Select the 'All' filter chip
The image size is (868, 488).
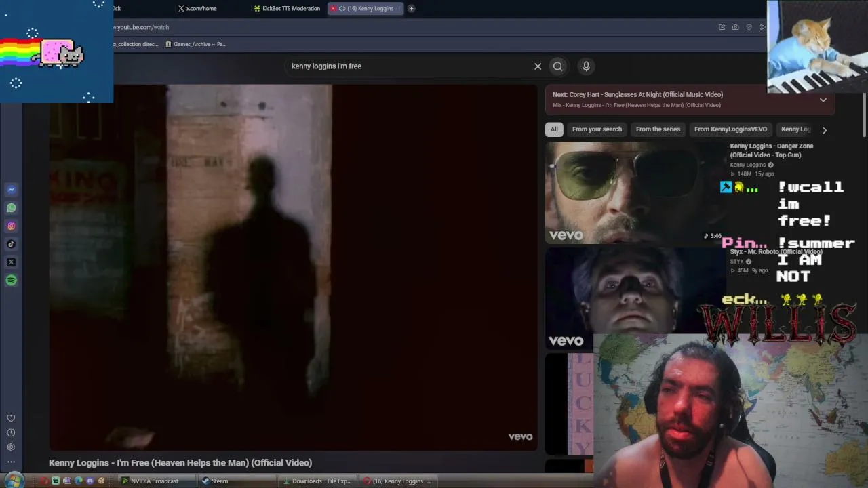coord(554,129)
